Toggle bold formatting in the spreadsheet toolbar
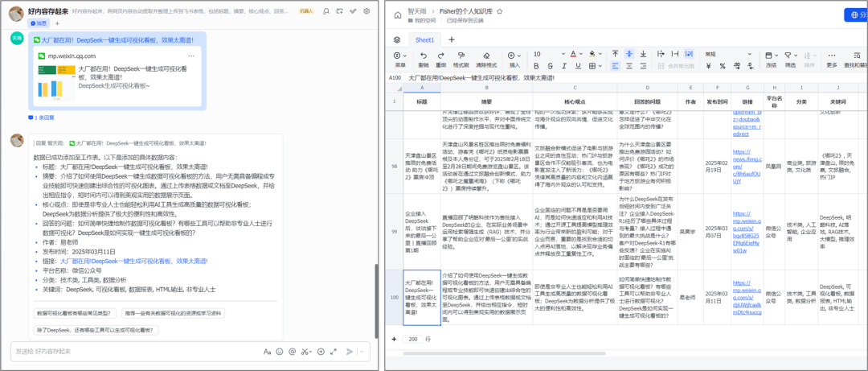868x371 pixels. click(x=538, y=66)
